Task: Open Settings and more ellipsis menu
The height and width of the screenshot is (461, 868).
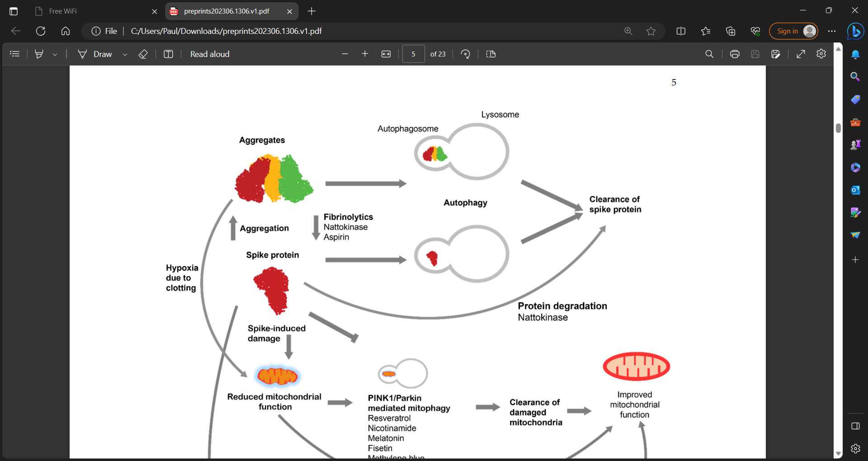Action: pos(832,31)
